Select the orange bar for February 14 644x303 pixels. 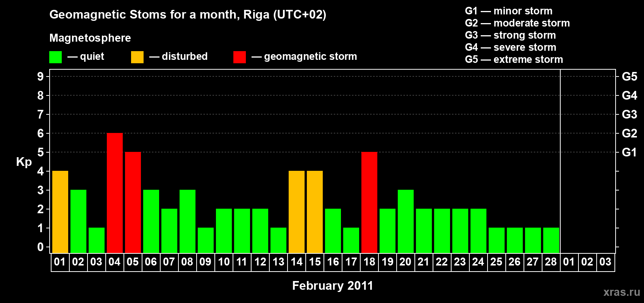coord(297,212)
